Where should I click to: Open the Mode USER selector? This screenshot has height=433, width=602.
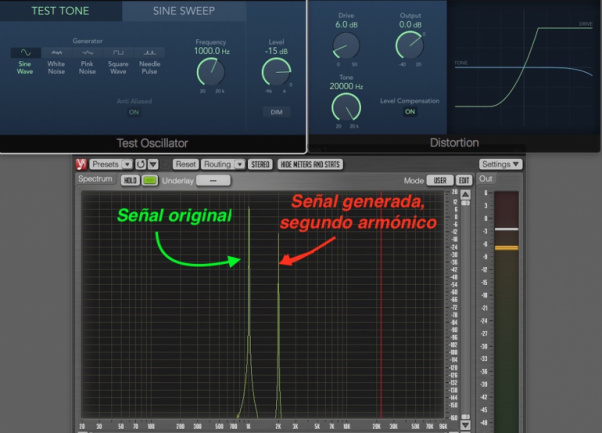coord(440,180)
